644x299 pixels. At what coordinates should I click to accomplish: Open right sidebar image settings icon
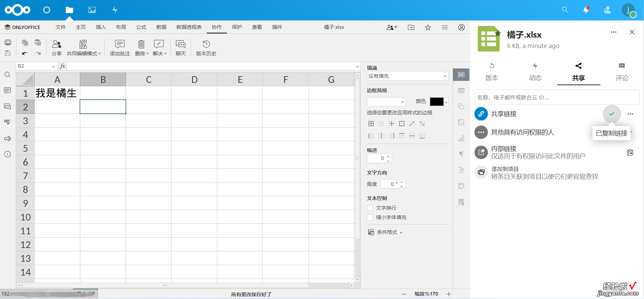(x=461, y=122)
